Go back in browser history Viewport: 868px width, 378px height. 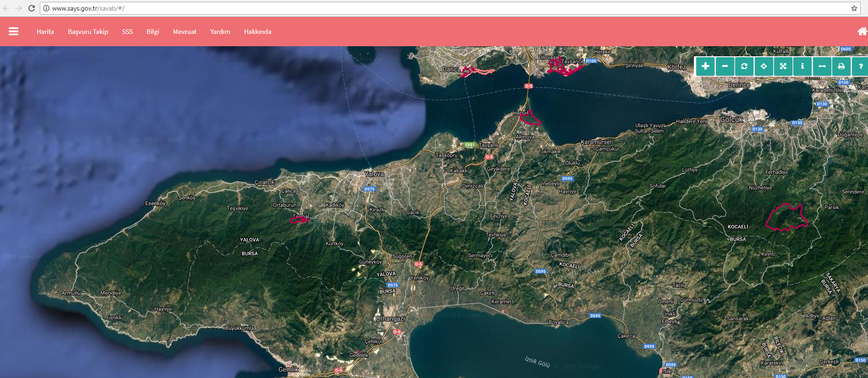coord(6,8)
